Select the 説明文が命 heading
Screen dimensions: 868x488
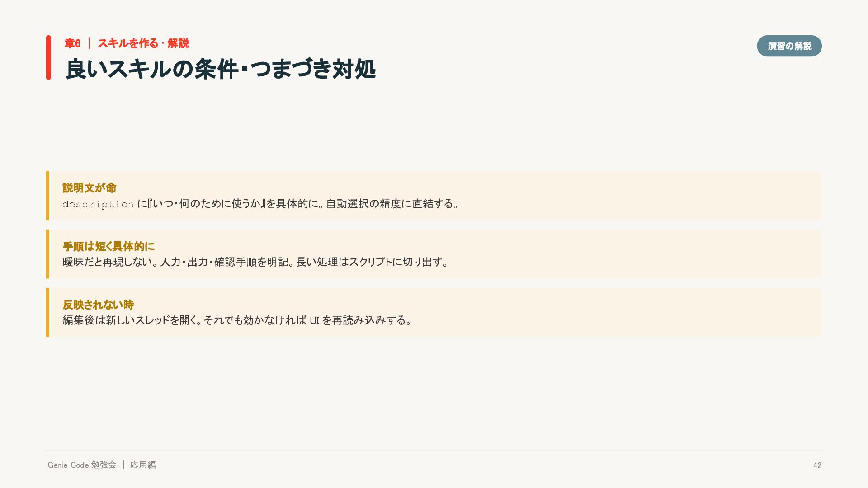click(90, 188)
